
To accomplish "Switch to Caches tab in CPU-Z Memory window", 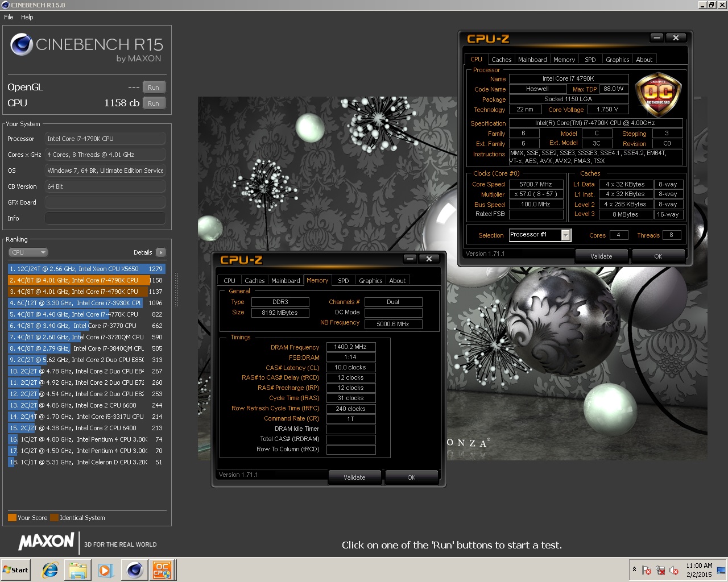I will [x=254, y=281].
